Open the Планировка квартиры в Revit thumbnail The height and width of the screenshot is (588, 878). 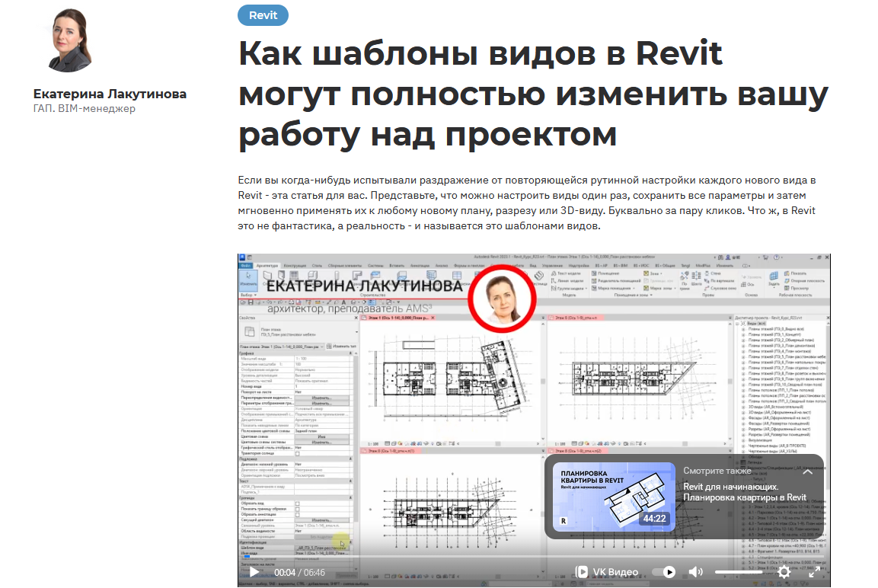(x=614, y=496)
